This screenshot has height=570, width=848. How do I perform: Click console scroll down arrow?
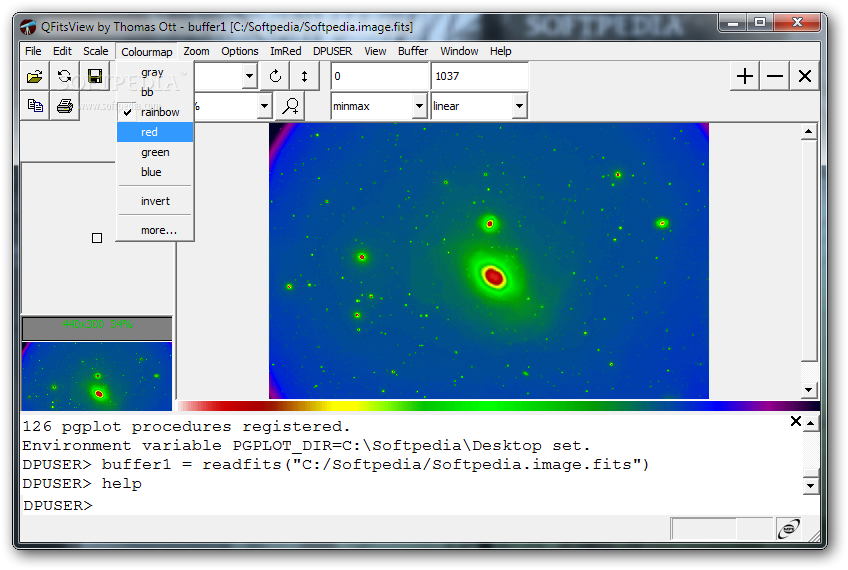810,485
